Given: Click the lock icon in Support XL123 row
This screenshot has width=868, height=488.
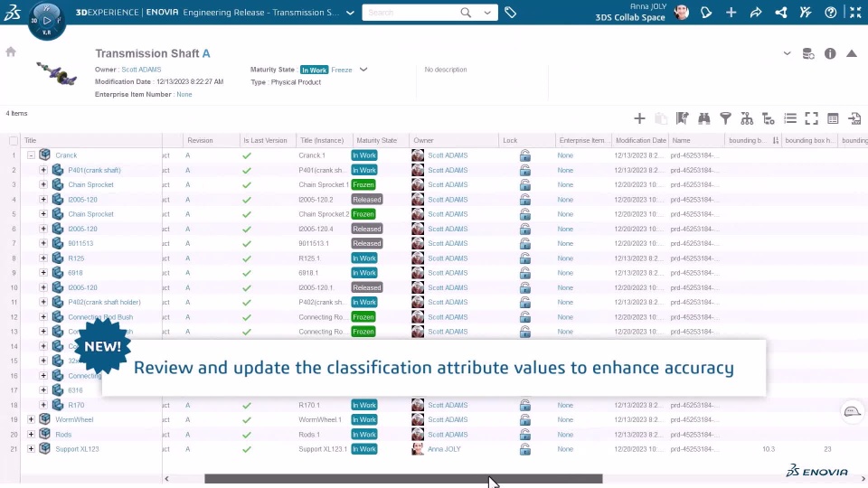Looking at the screenshot, I should click(x=524, y=449).
